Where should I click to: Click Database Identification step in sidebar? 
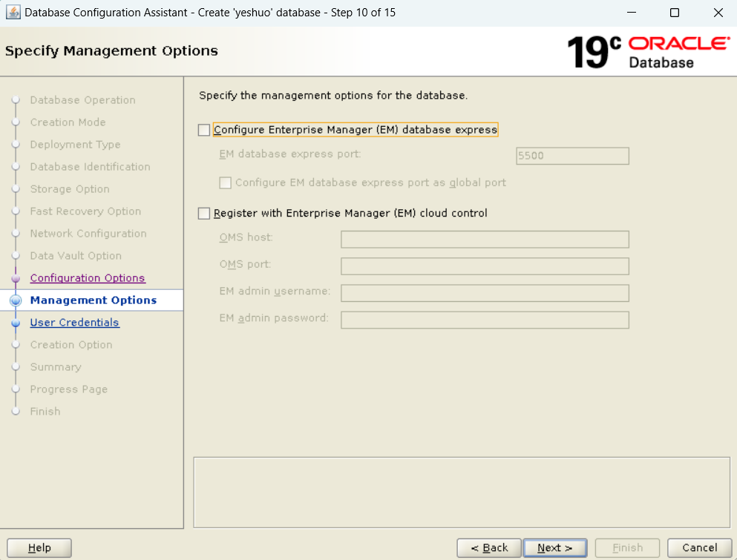pos(91,167)
